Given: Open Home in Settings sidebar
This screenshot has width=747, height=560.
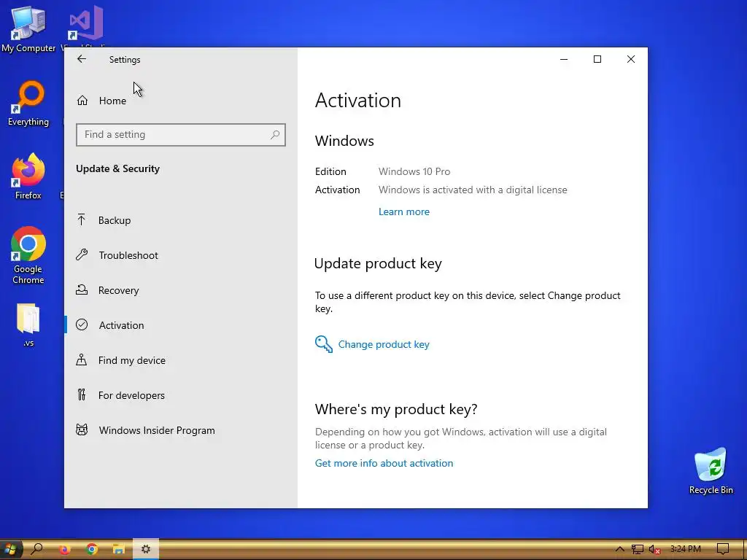Looking at the screenshot, I should pyautogui.click(x=112, y=101).
